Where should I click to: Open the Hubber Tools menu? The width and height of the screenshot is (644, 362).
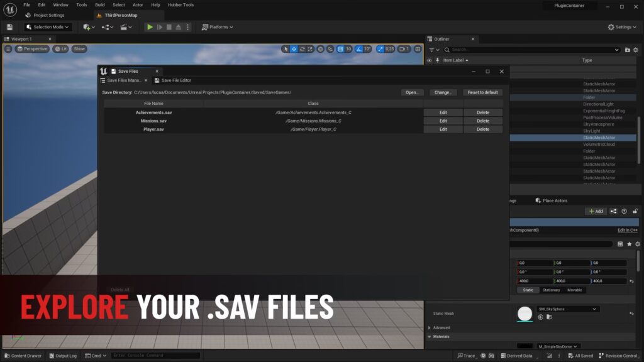coord(180,5)
